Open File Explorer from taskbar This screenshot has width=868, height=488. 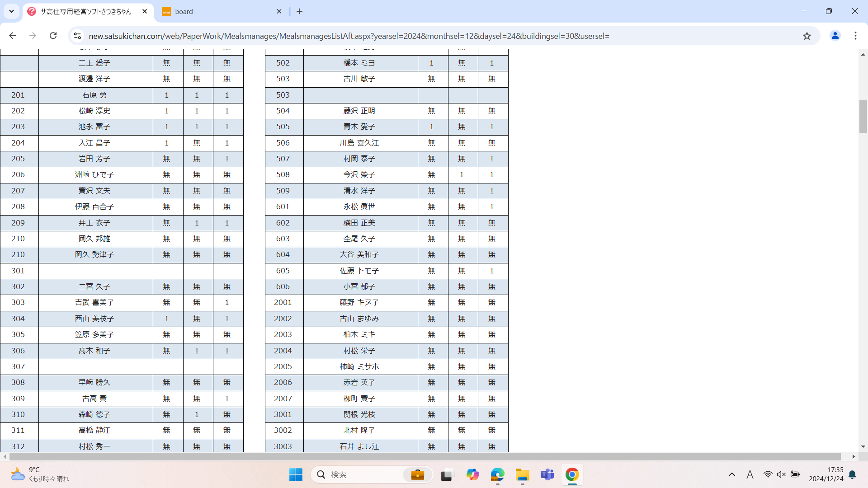(x=522, y=475)
